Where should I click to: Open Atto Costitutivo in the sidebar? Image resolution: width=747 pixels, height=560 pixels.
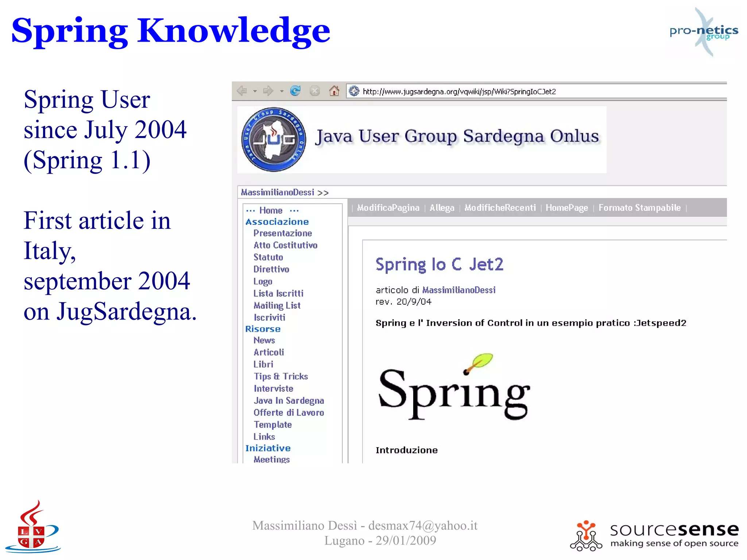285,245
